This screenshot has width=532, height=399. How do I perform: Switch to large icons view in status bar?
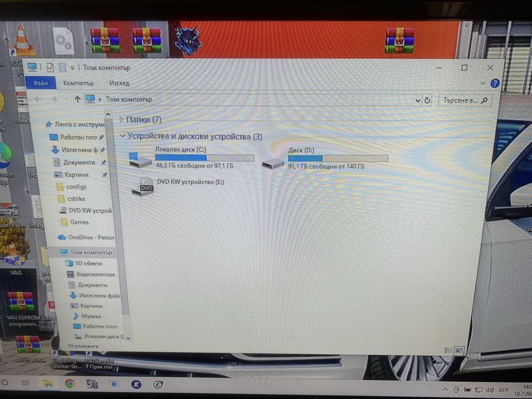pyautogui.click(x=458, y=350)
